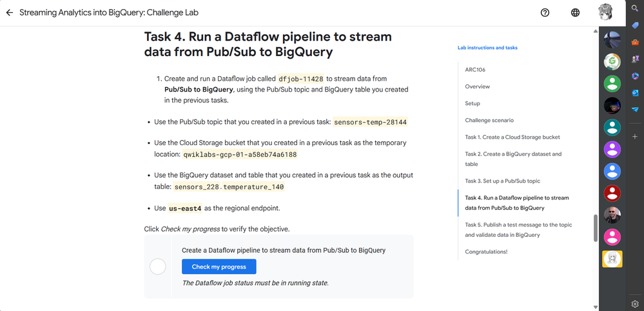Click the us-east4 region code
Image resolution: width=644 pixels, height=311 pixels.
[x=185, y=208]
